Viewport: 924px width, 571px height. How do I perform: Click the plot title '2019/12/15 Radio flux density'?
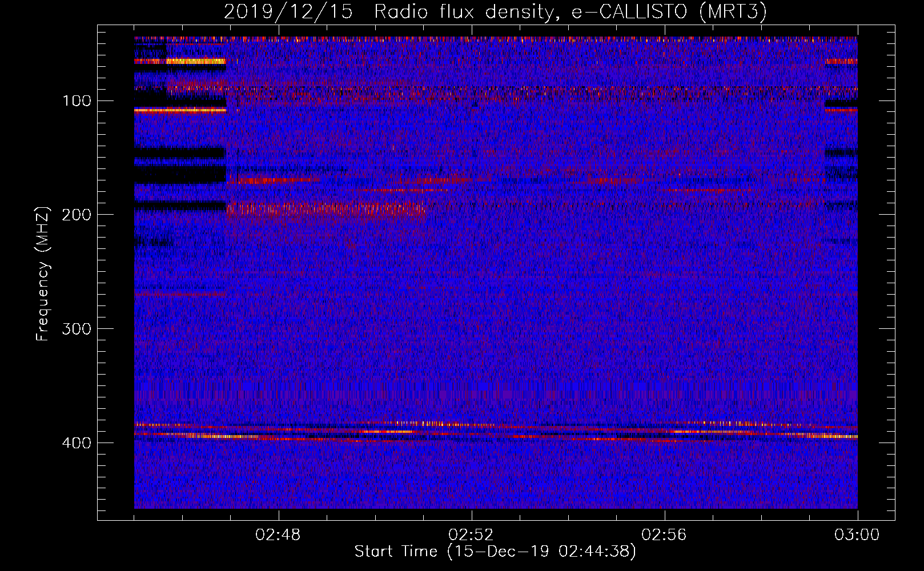tap(495, 12)
